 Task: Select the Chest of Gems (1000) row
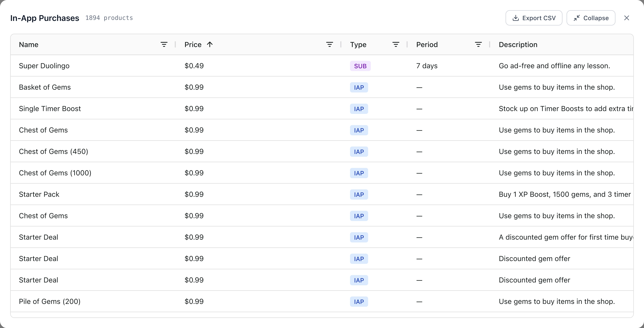click(x=322, y=173)
